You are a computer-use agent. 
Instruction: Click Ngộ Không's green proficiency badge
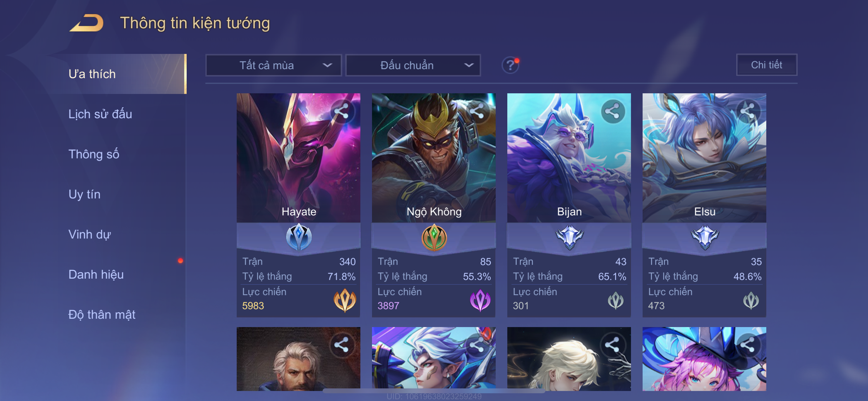click(434, 237)
